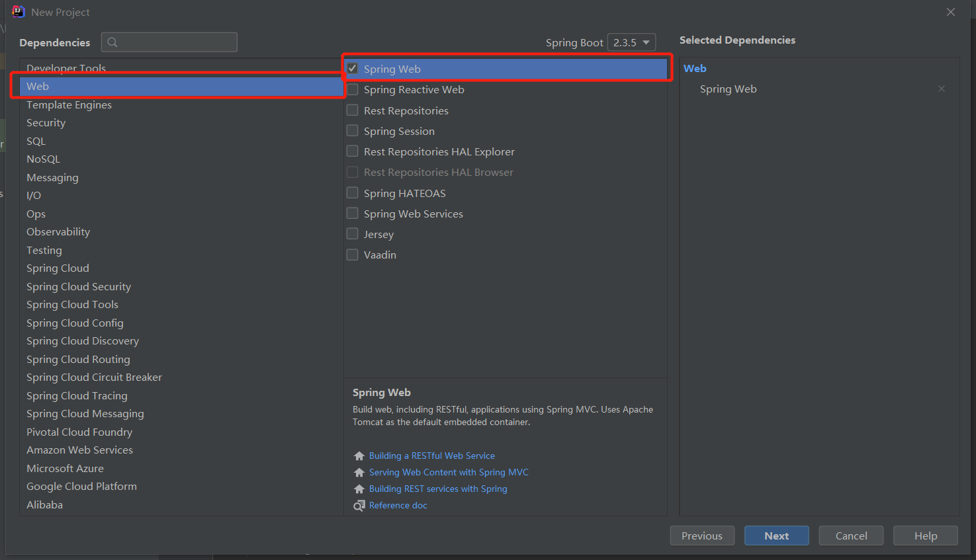Click the search magnifier icon in Dependencies field
This screenshot has width=976, height=560.
pos(112,42)
